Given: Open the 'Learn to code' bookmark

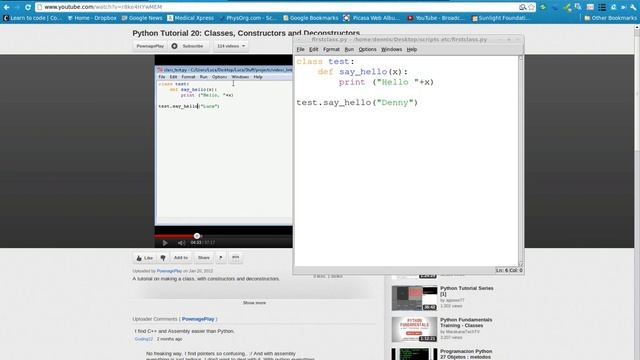Looking at the screenshot, I should 32,18.
